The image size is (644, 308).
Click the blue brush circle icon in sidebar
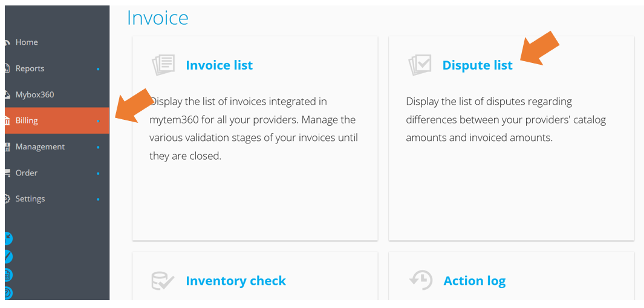8,257
